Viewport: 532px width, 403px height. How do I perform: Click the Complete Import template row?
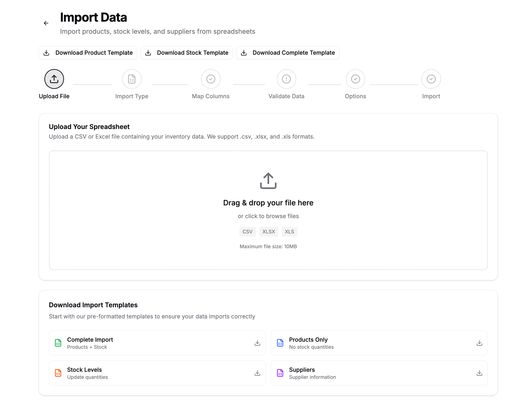pyautogui.click(x=157, y=343)
